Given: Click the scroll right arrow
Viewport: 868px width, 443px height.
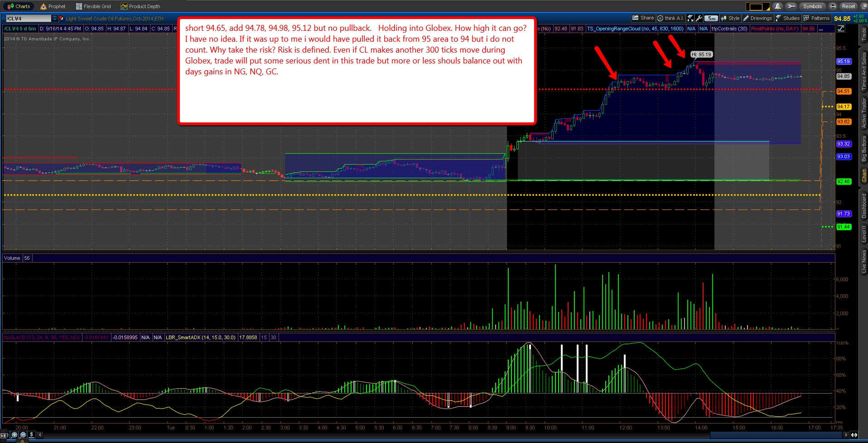Looking at the screenshot, I should coord(846,435).
